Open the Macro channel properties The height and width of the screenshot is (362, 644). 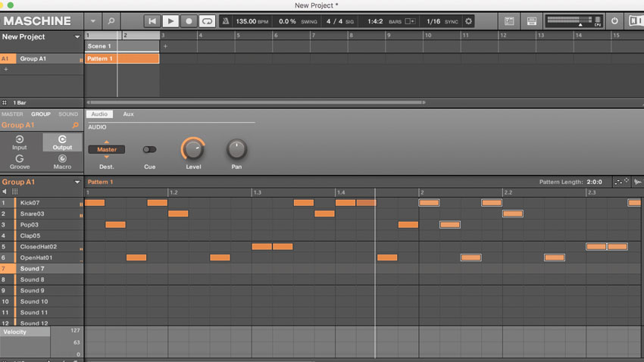pyautogui.click(x=62, y=162)
